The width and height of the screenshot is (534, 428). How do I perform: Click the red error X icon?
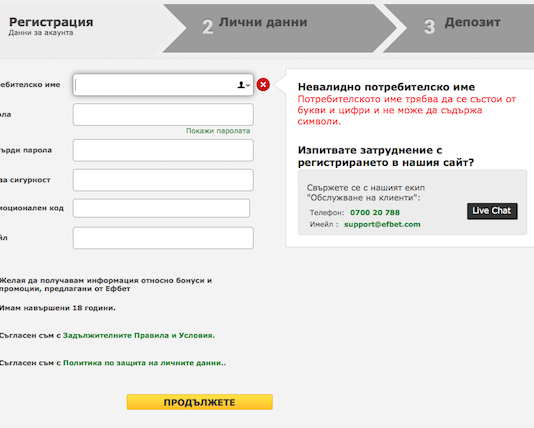(x=263, y=84)
